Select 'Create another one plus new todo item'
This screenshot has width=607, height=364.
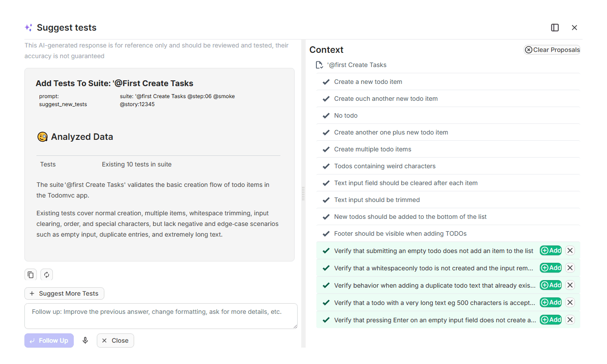448,132
